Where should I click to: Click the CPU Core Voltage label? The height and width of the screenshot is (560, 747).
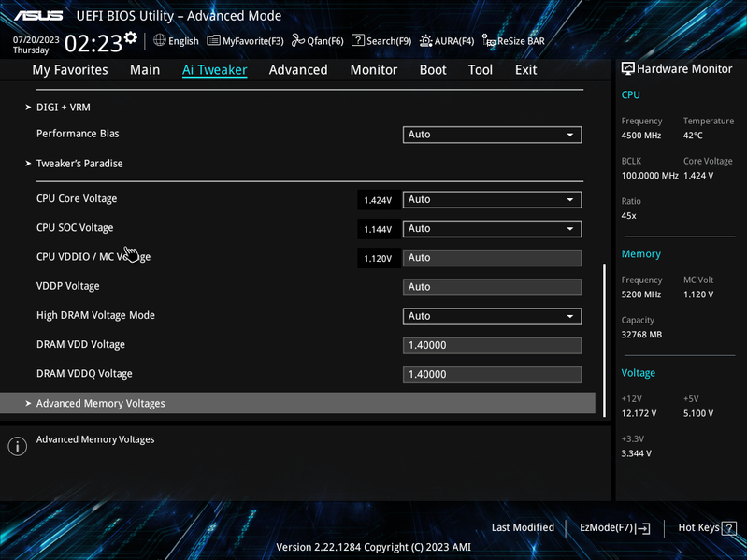tap(77, 198)
